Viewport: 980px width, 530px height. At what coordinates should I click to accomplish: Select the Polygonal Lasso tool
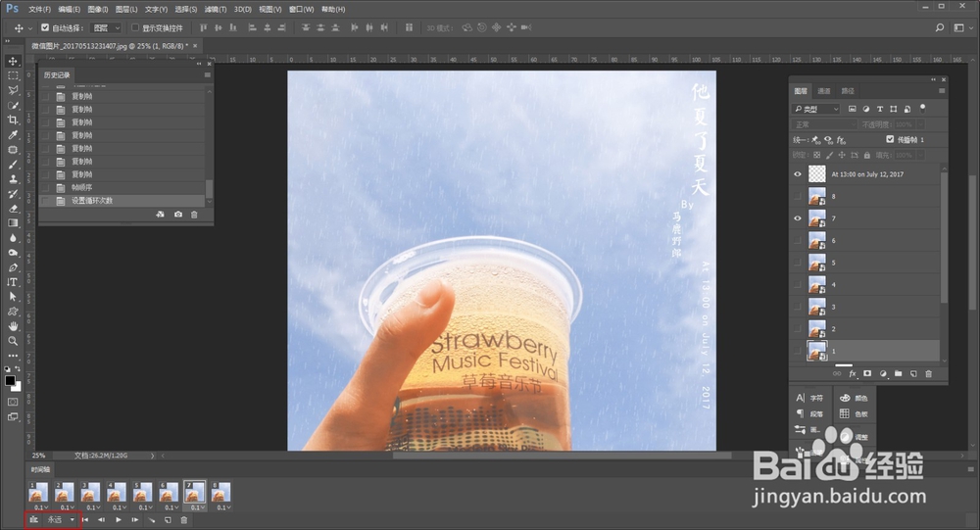click(x=13, y=91)
